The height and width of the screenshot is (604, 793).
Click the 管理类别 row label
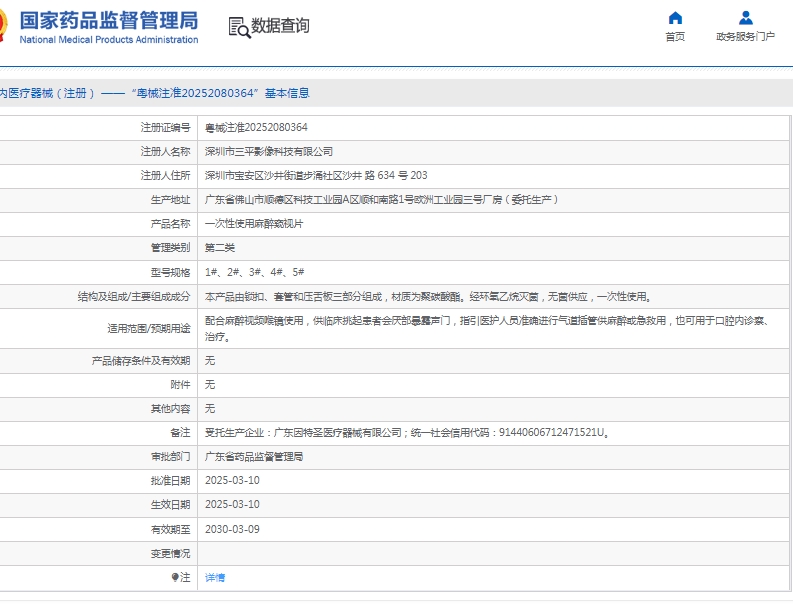170,248
